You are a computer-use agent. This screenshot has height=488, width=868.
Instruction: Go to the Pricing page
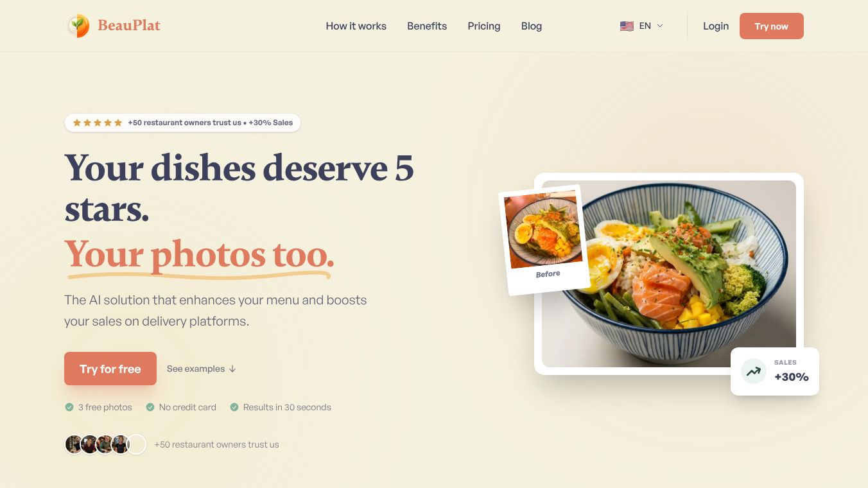point(484,26)
